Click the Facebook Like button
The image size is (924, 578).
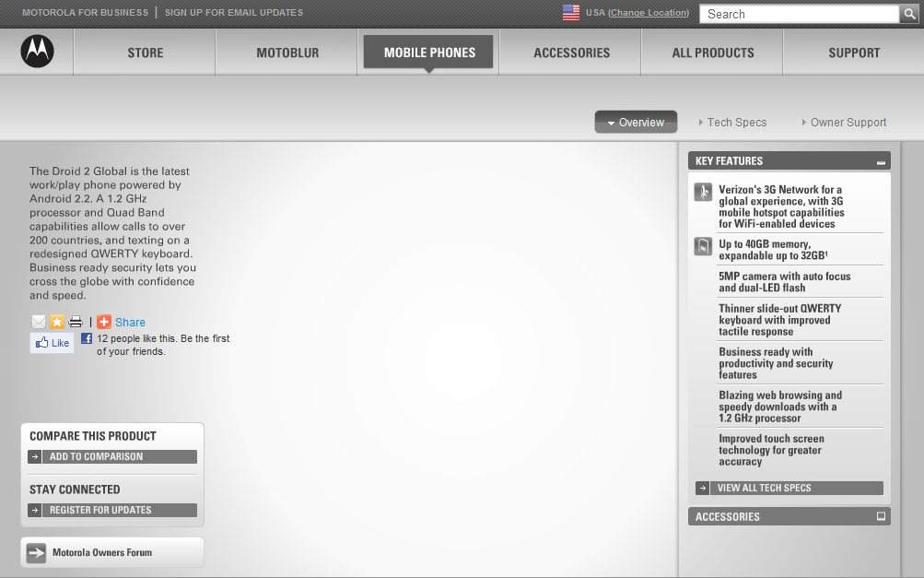point(52,343)
